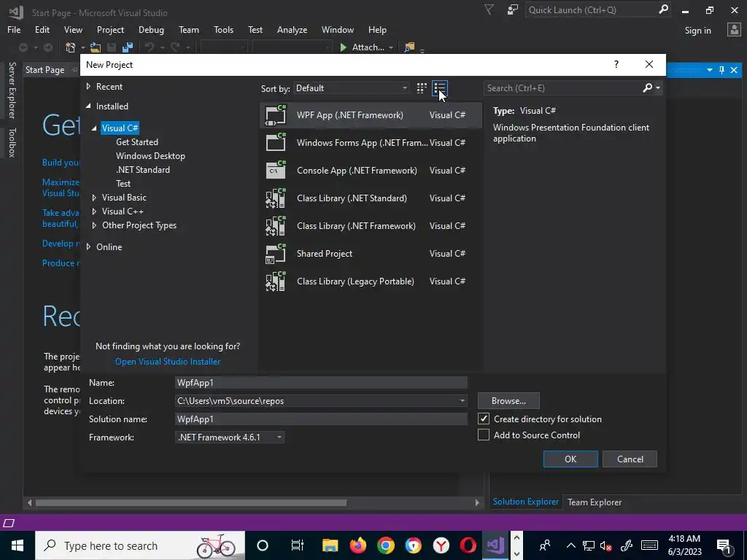
Task: Select .NET Standard under Visual C#
Action: pyautogui.click(x=143, y=169)
